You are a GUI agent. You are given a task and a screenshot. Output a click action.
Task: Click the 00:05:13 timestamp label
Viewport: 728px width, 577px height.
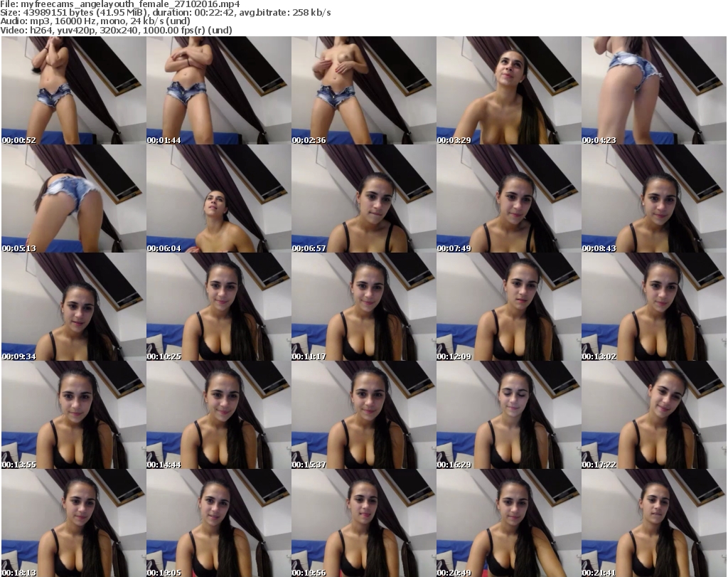click(19, 248)
